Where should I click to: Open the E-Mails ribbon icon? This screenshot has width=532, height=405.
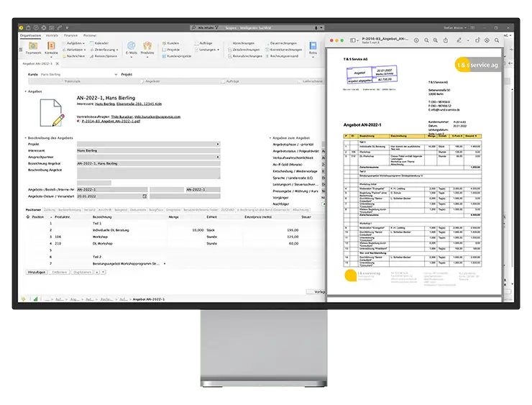[x=131, y=46]
